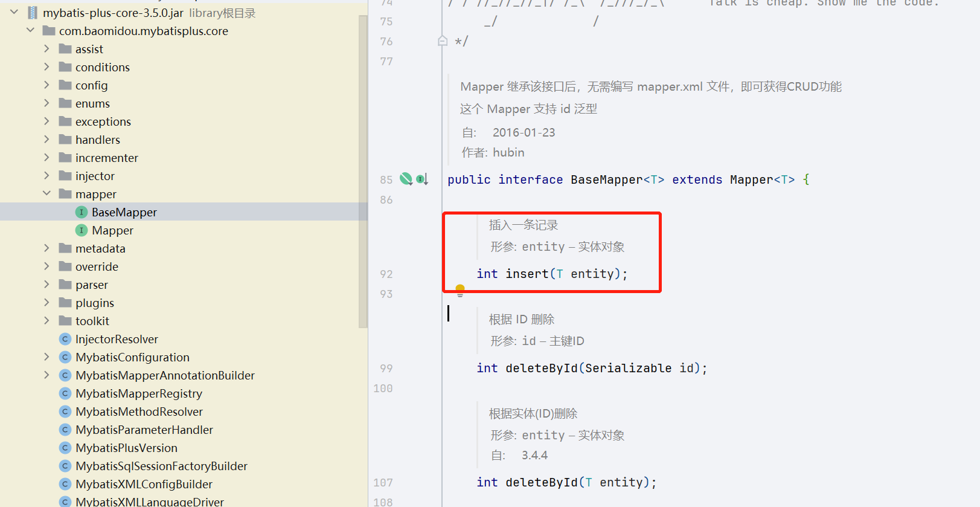Expand the incrementer folder
This screenshot has width=980, height=507.
click(46, 157)
